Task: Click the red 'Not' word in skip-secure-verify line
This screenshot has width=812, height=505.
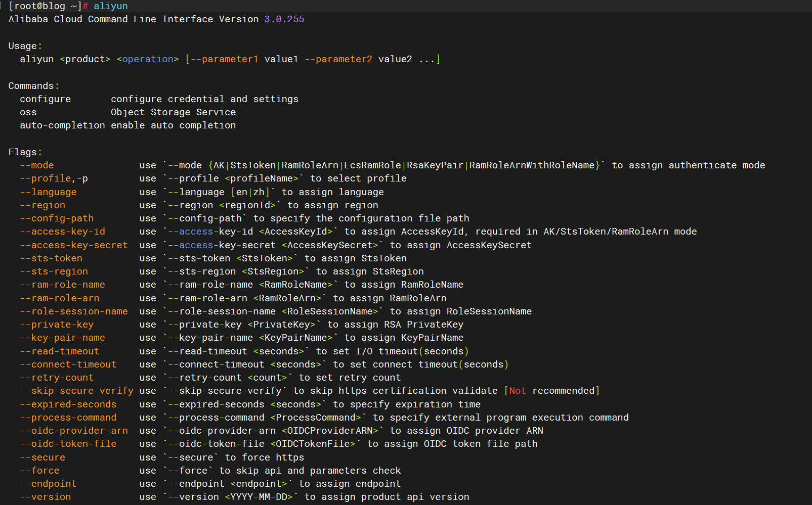Action: click(518, 391)
